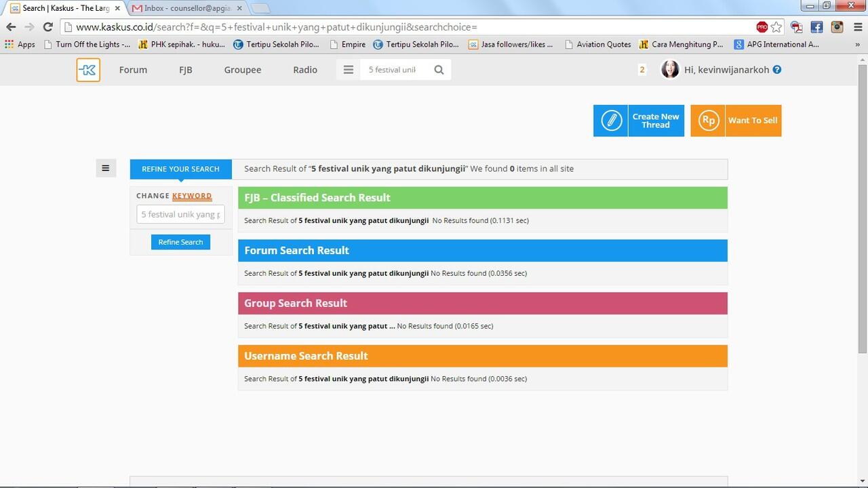This screenshot has width=868, height=488.
Task: Open a new browser tab
Action: tap(260, 8)
